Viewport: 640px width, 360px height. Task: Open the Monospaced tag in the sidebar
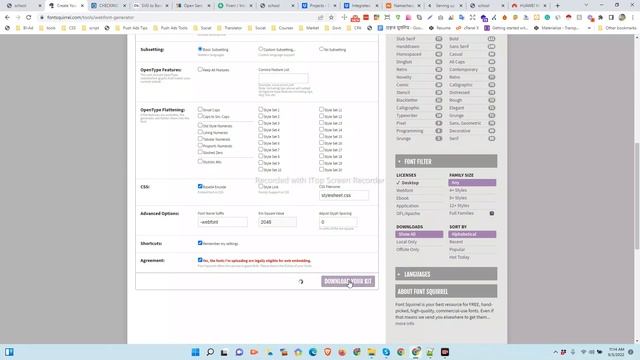pos(409,54)
